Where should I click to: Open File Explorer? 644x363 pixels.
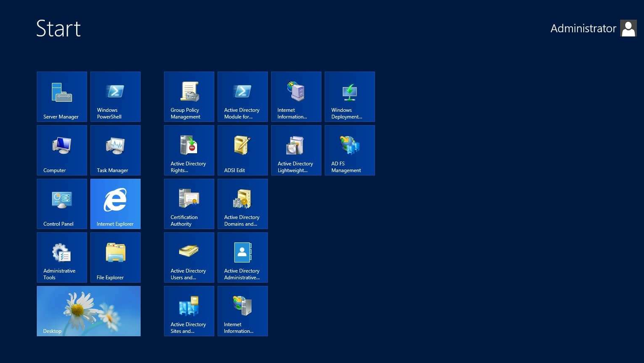115,257
